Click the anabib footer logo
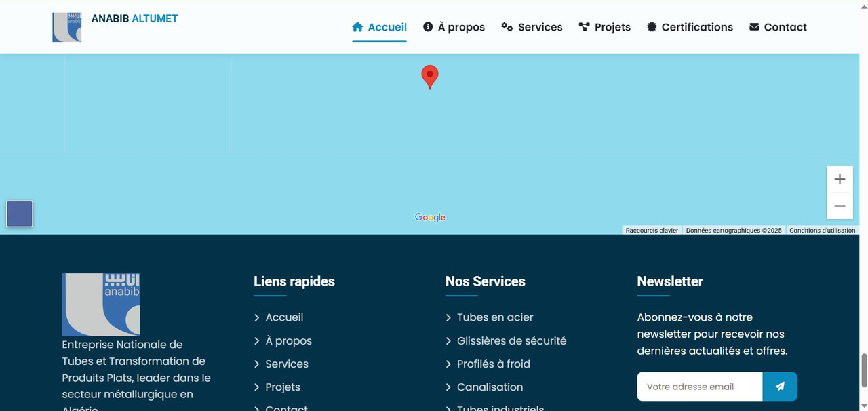Screen dimensions: 868x411 101,305
